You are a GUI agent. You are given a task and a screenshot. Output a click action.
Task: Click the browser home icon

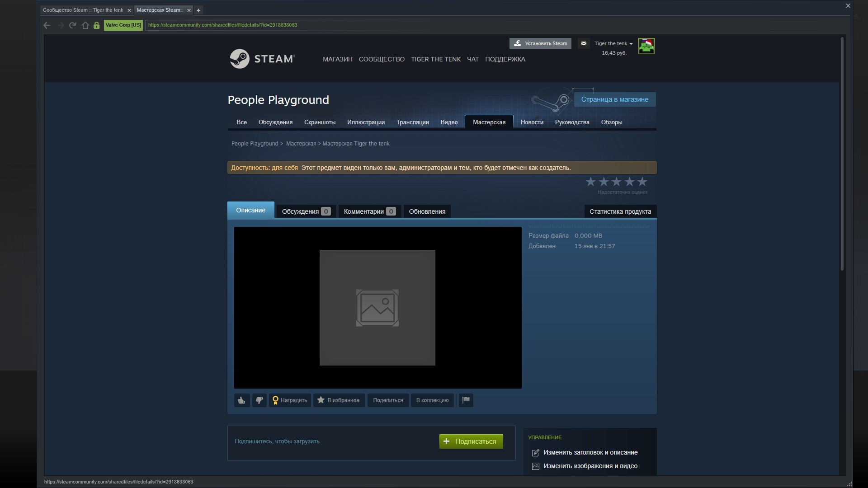click(x=85, y=25)
